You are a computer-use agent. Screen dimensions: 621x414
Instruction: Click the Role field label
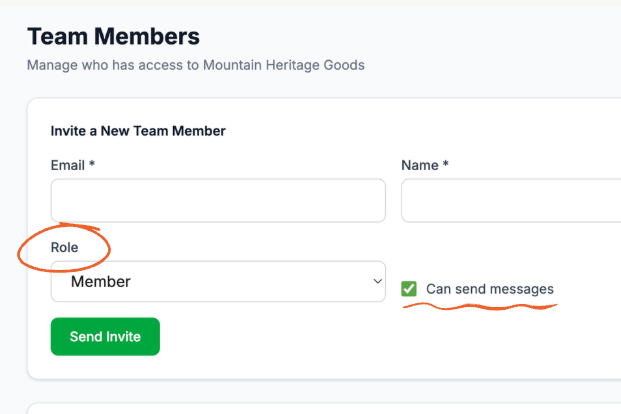[x=65, y=247]
